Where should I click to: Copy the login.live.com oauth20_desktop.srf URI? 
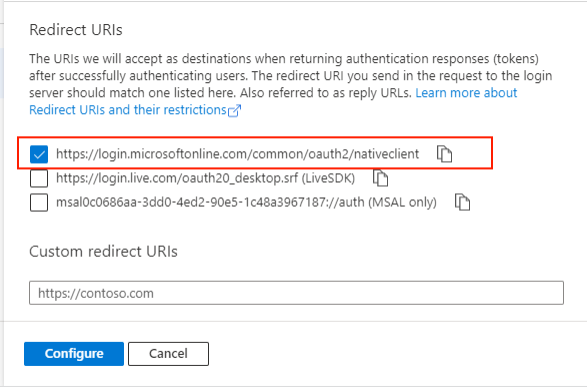(380, 178)
